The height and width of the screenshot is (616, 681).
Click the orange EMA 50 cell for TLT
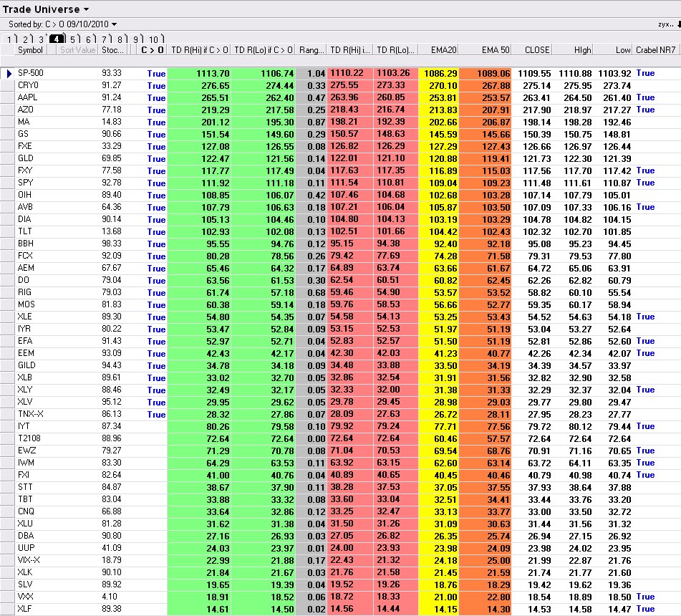(x=485, y=231)
